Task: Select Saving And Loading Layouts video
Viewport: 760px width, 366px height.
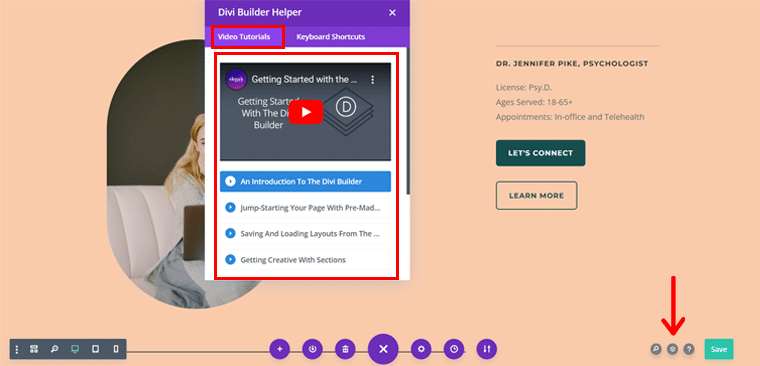Action: click(305, 234)
